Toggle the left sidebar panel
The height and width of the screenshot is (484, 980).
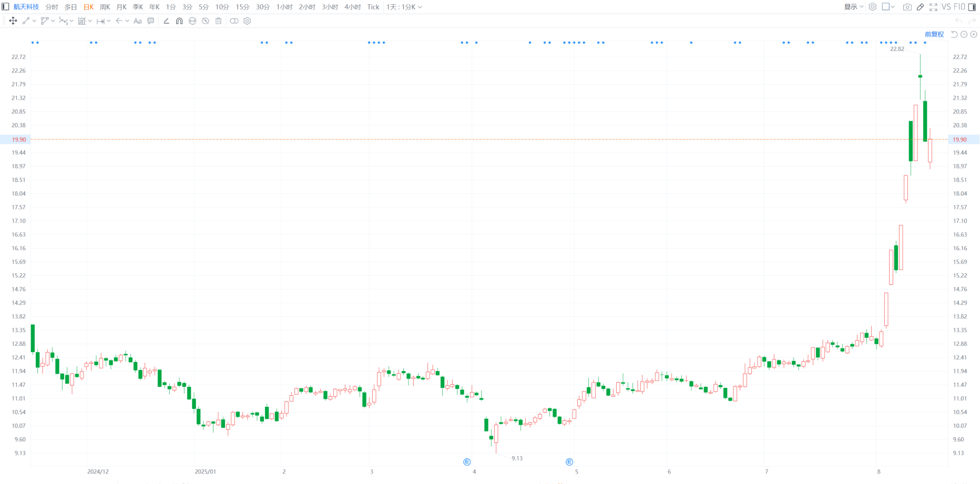tap(5, 7)
